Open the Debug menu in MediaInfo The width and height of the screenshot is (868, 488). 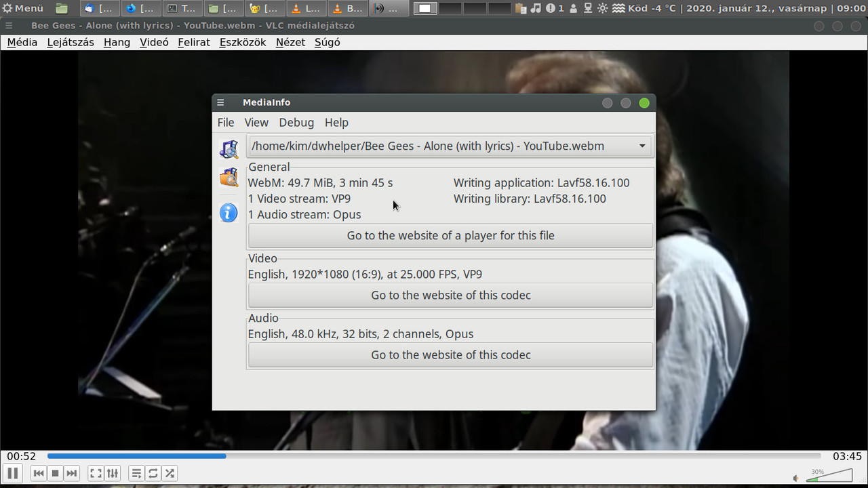(x=296, y=123)
